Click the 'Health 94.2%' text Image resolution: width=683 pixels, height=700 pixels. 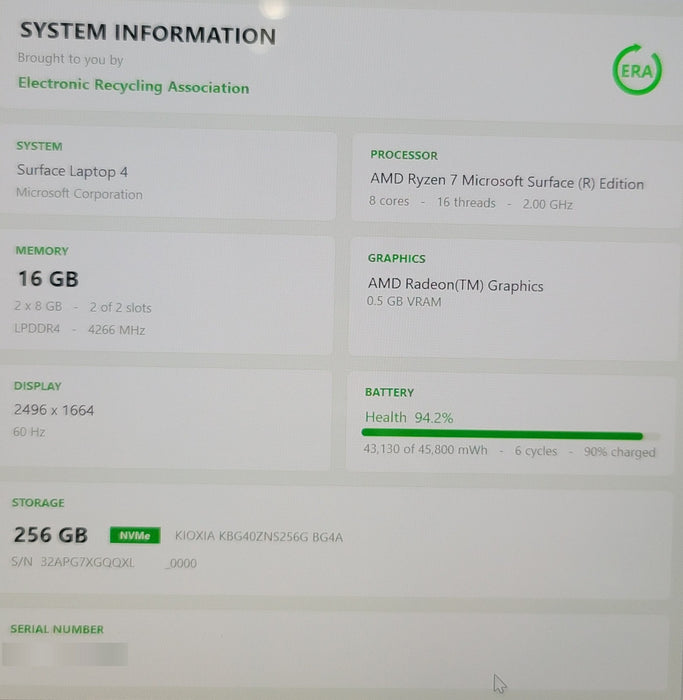409,417
